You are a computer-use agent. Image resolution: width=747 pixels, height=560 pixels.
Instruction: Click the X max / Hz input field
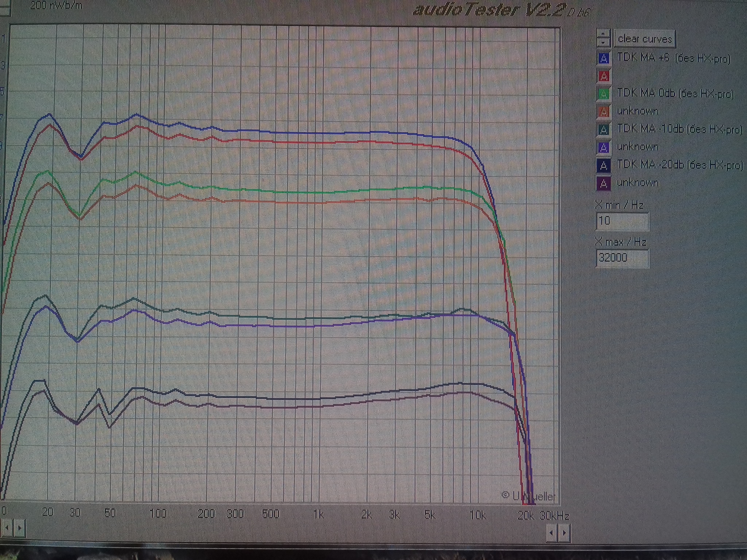[x=622, y=258]
